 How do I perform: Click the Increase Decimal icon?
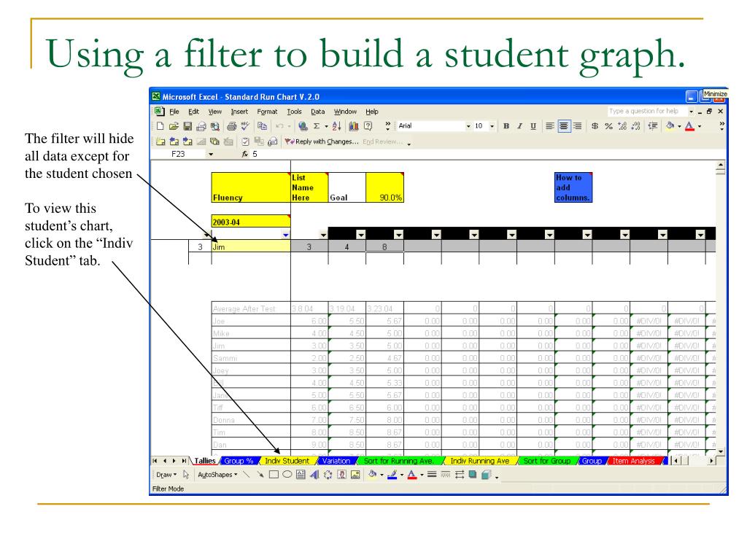click(x=622, y=126)
